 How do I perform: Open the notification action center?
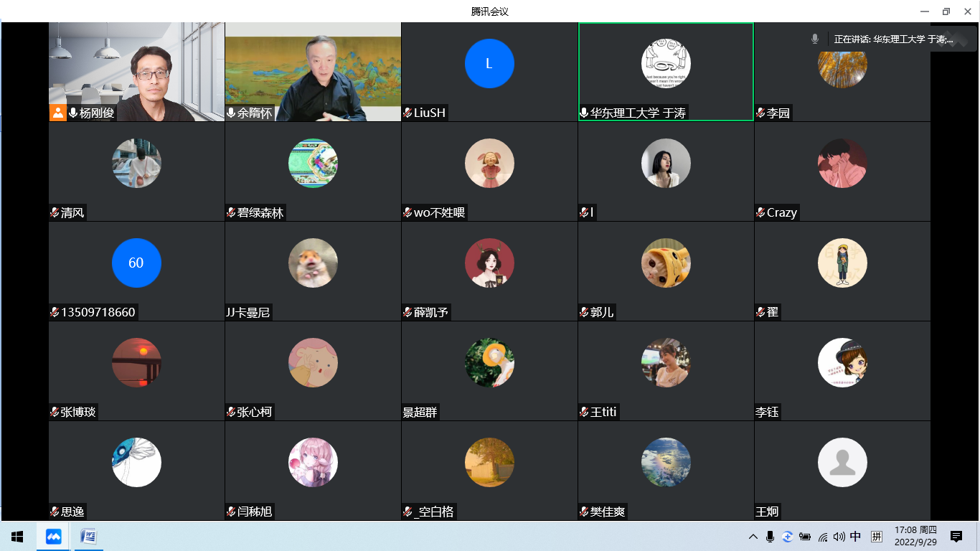tap(956, 537)
